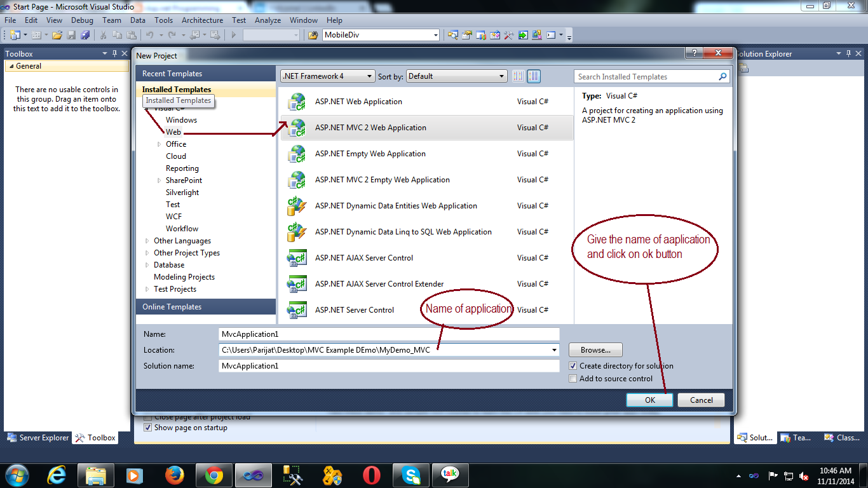Click the project Name input field
The width and height of the screenshot is (868, 488).
389,334
